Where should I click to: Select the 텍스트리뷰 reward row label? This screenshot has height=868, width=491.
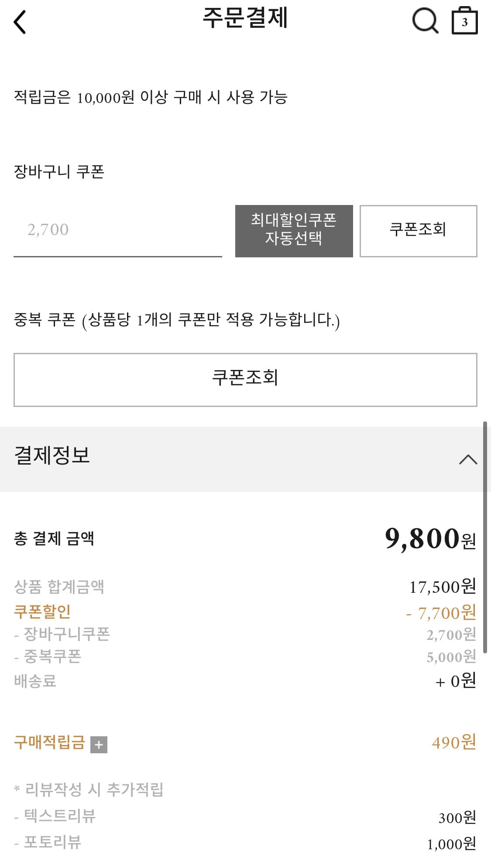coord(59,816)
